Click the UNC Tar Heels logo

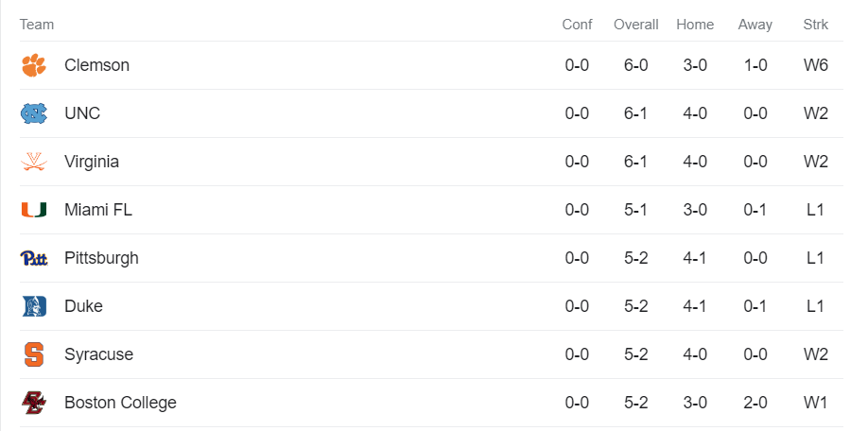click(33, 113)
